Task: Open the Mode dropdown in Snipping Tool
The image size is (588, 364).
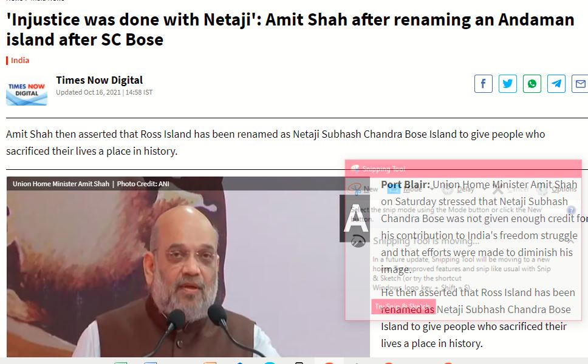Action: click(409, 189)
